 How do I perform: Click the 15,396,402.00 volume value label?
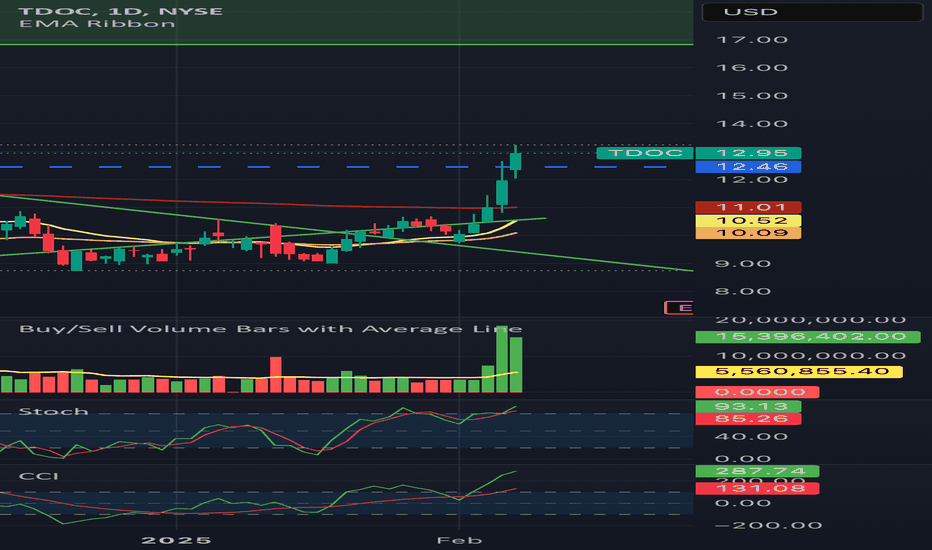coord(808,337)
